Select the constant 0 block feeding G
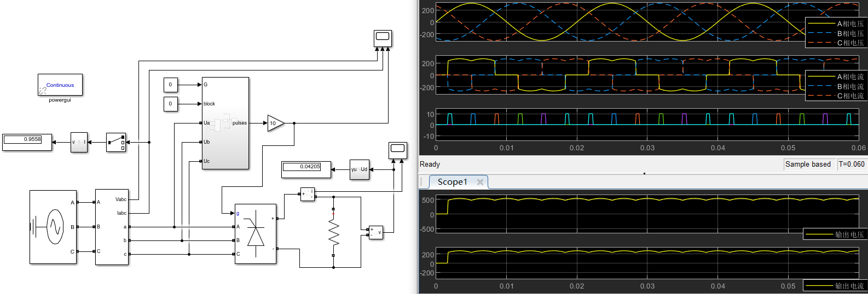Image resolution: width=868 pixels, height=294 pixels. pyautogui.click(x=171, y=85)
